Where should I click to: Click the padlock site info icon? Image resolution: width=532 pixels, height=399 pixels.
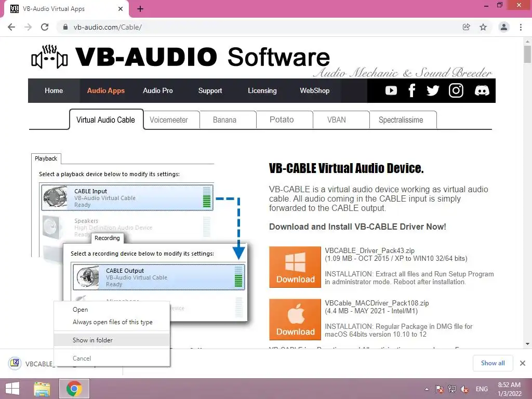(x=65, y=27)
